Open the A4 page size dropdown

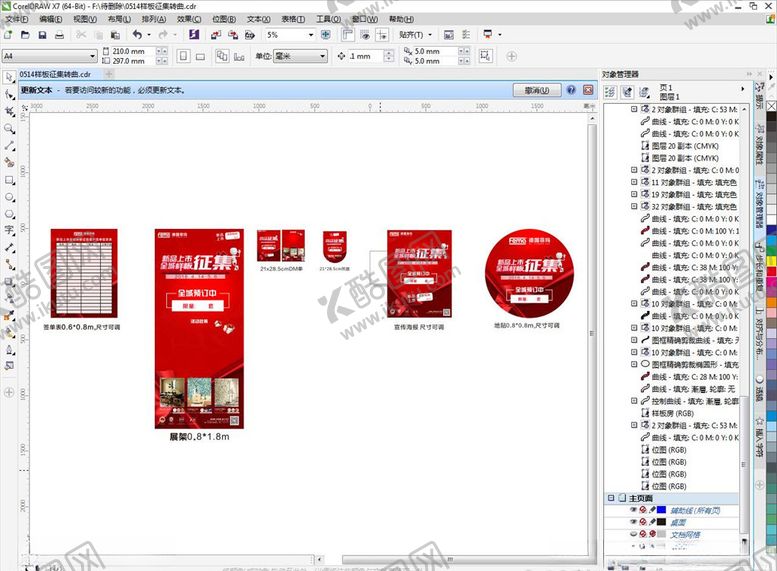click(x=93, y=57)
